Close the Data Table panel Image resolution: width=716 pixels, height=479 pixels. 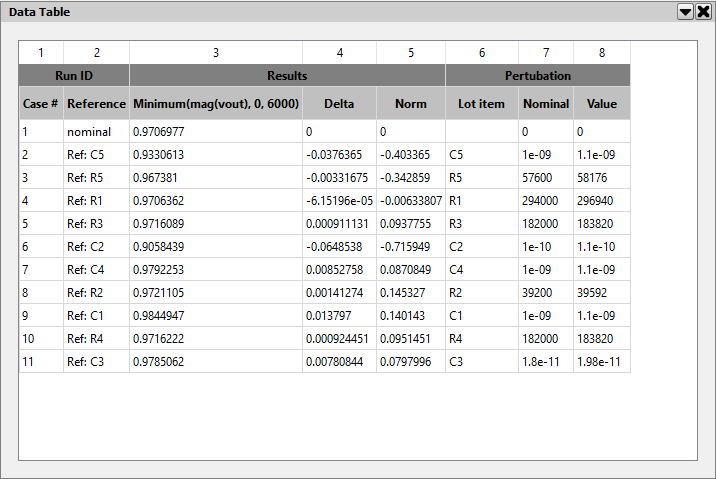703,11
